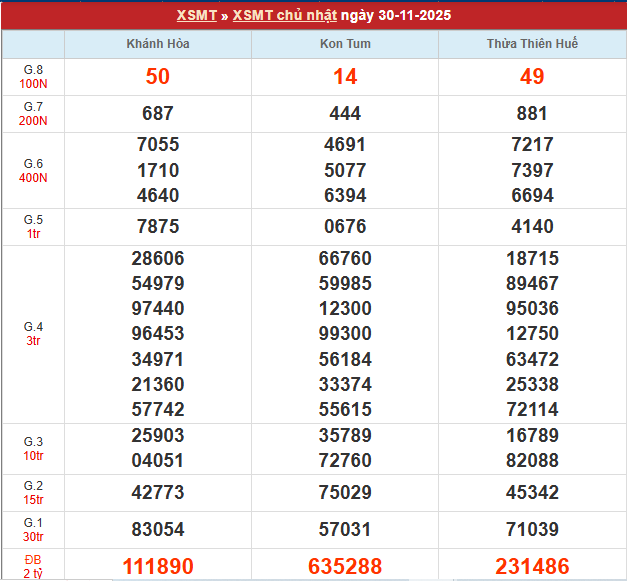Viewport: 627px width, 581px height.
Task: Click G.3 number 16789
Action: coord(532,435)
